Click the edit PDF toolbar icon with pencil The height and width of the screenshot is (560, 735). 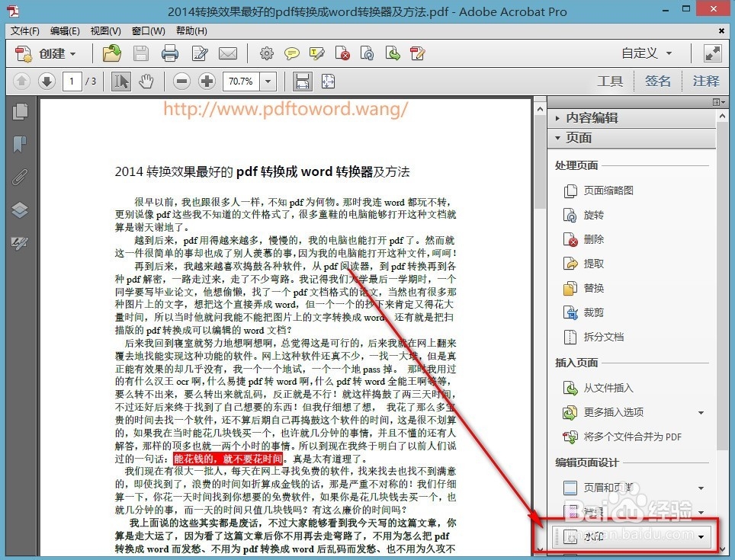point(417,53)
